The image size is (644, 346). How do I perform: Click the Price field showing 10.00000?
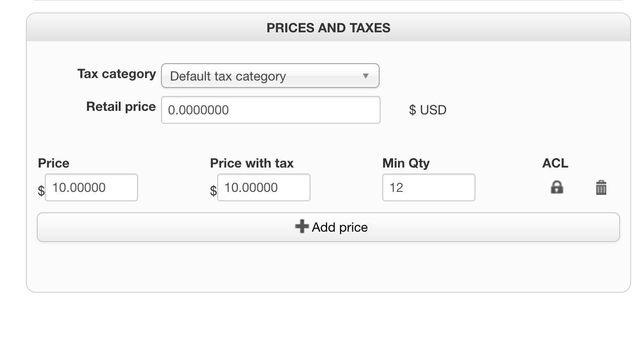coord(91,187)
